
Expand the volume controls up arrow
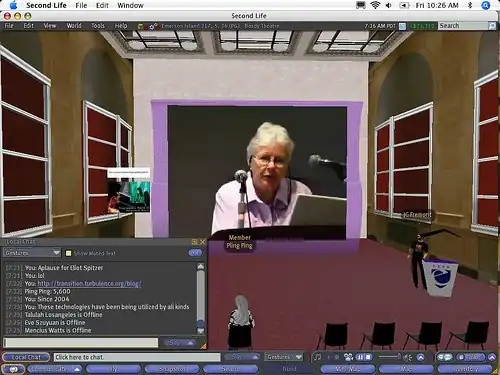421,357
